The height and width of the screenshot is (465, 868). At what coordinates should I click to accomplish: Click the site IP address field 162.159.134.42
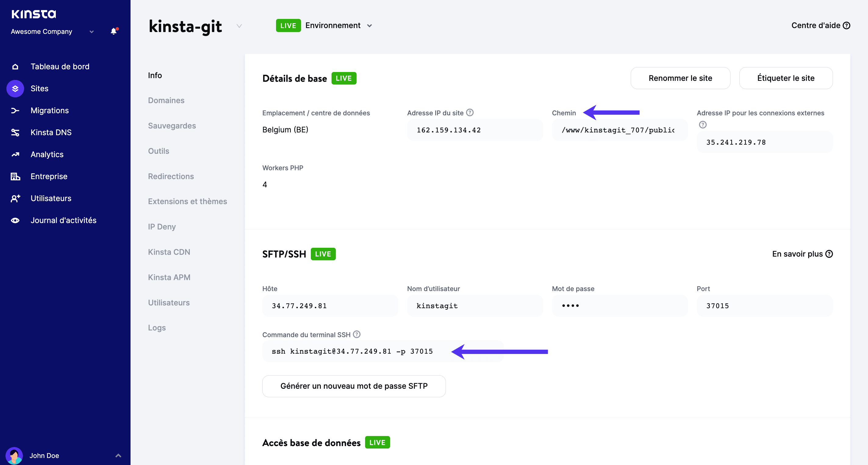475,130
